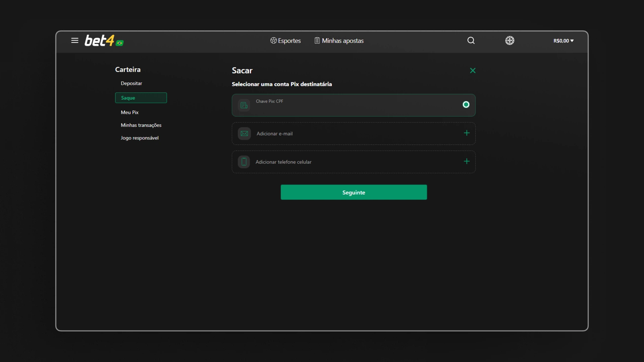Click the envelope icon for e-mail
This screenshot has width=644, height=362.
click(x=244, y=133)
